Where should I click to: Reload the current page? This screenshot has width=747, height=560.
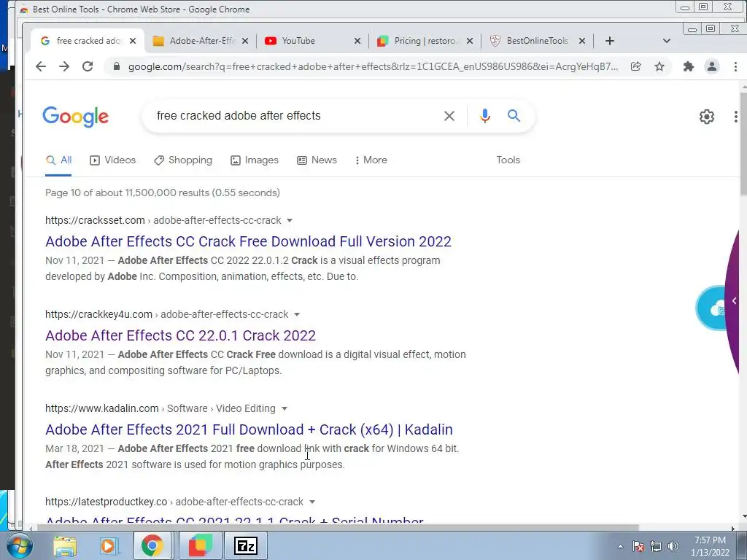(x=88, y=66)
